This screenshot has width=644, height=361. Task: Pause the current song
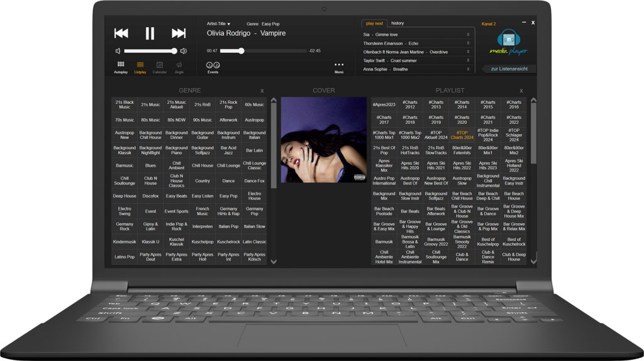click(150, 33)
